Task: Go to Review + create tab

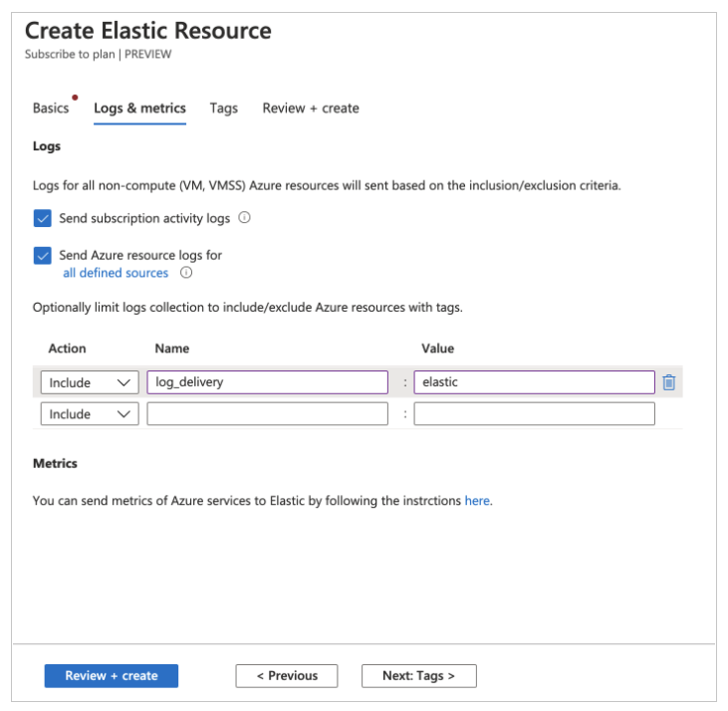Action: pos(311,108)
